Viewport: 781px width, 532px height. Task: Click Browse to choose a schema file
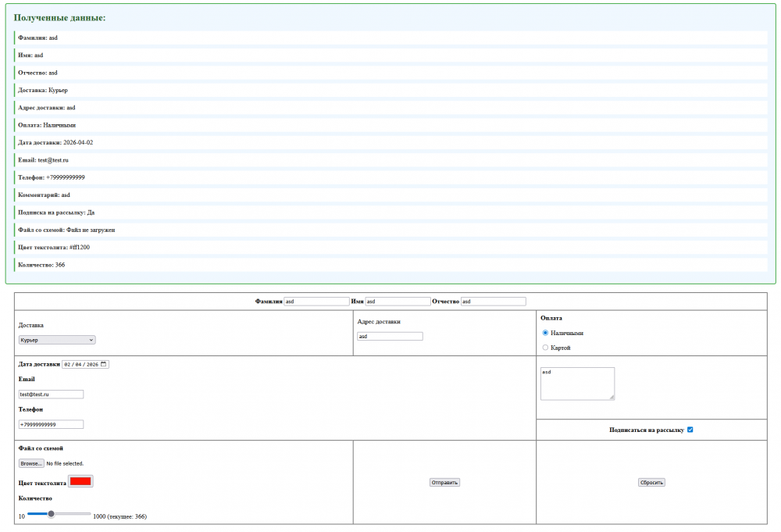(31, 463)
